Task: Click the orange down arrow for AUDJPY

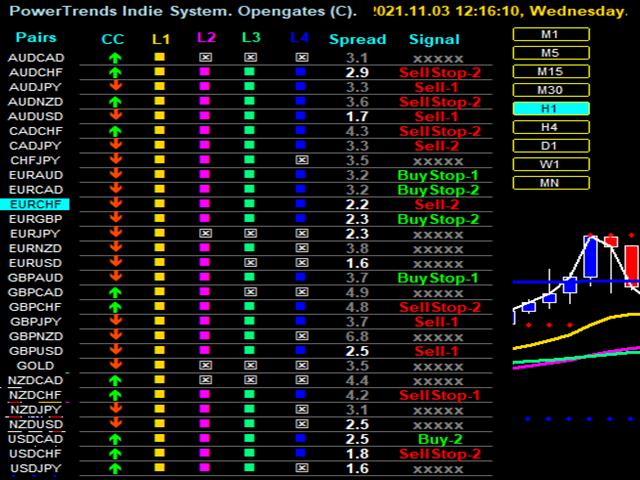Action: click(x=116, y=85)
